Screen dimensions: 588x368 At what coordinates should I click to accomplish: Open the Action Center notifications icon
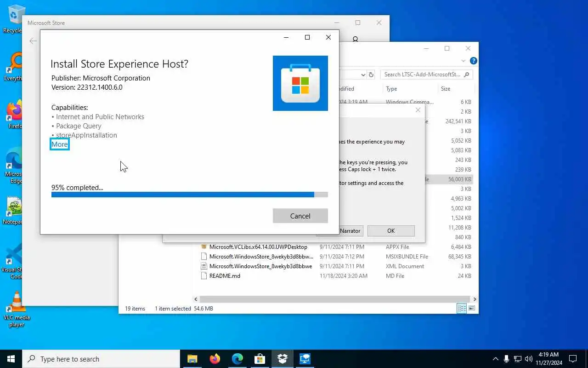(573, 359)
